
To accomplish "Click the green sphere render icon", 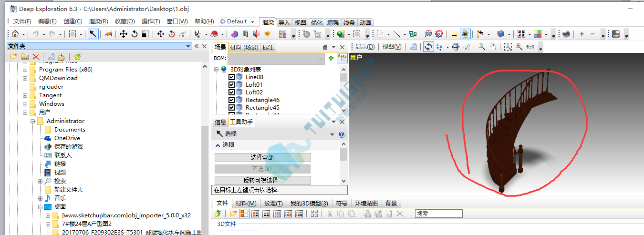I will tap(340, 34).
